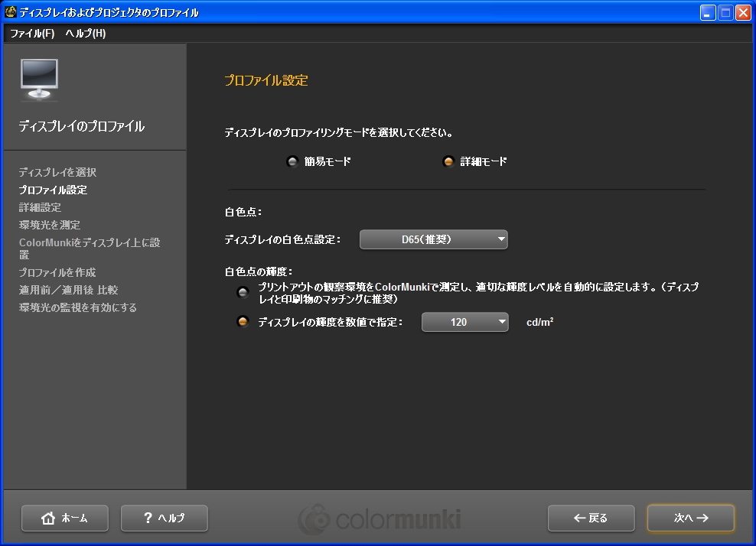This screenshot has height=546, width=756.
Task: Click the ColorMunki title bar app icon
Action: click(10, 12)
